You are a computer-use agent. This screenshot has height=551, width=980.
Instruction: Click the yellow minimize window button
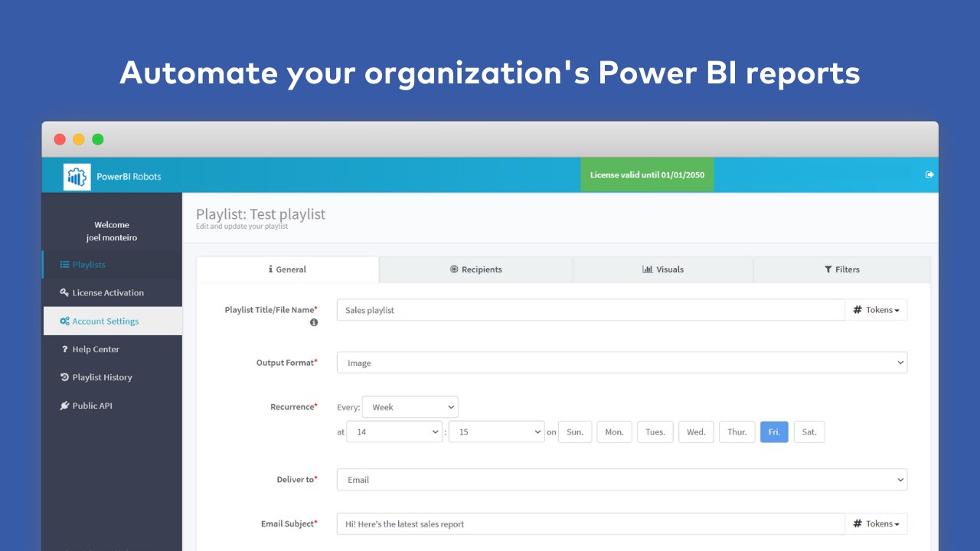pyautogui.click(x=79, y=139)
